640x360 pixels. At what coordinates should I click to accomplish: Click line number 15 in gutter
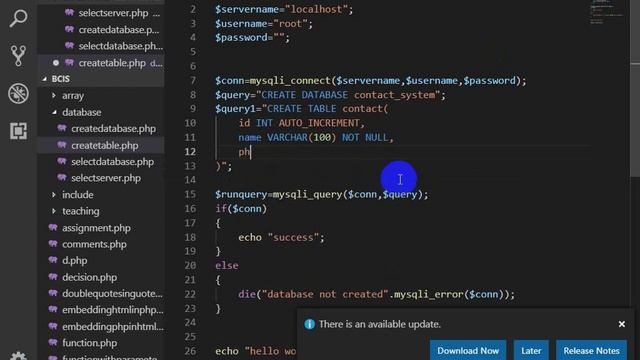pos(190,194)
